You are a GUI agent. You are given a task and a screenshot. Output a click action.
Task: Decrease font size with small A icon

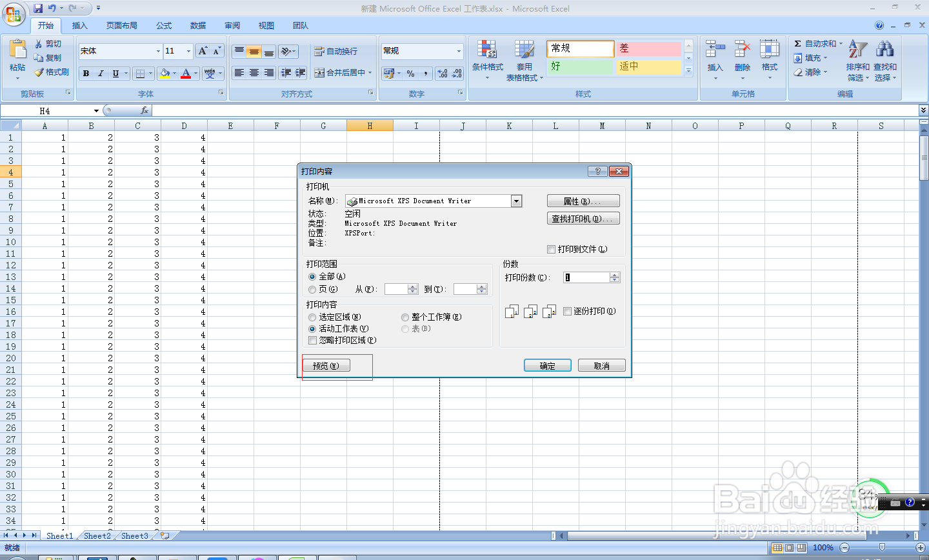[x=217, y=51]
